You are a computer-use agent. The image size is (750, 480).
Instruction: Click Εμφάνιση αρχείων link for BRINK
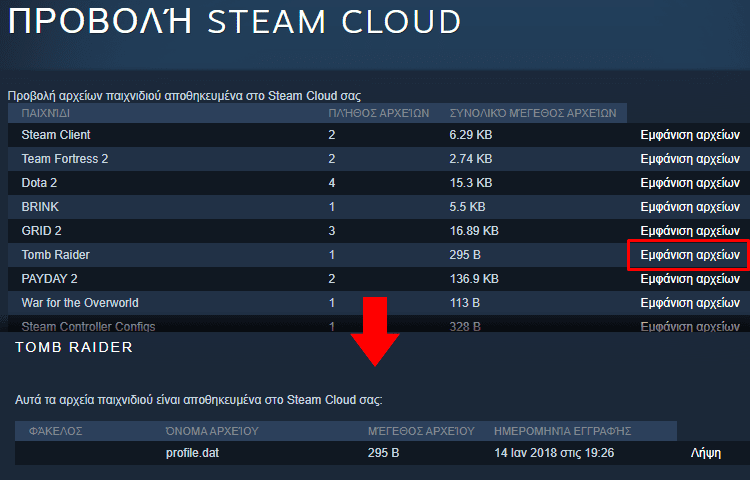click(690, 207)
